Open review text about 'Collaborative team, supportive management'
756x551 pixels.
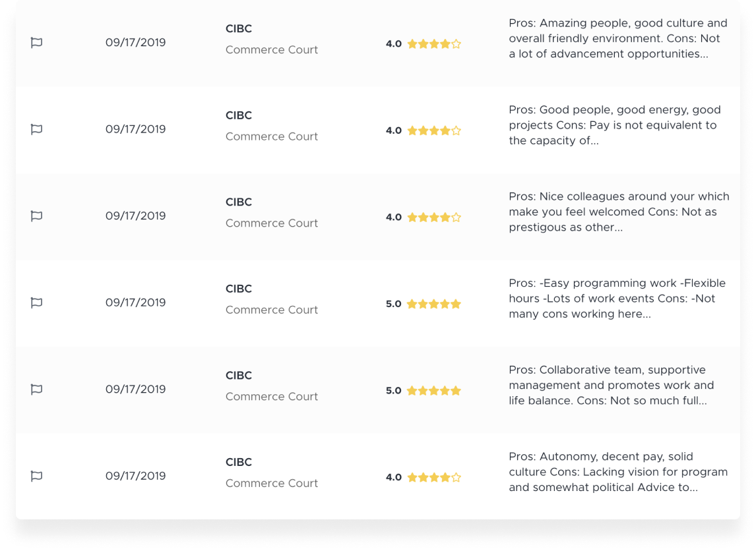612,386
